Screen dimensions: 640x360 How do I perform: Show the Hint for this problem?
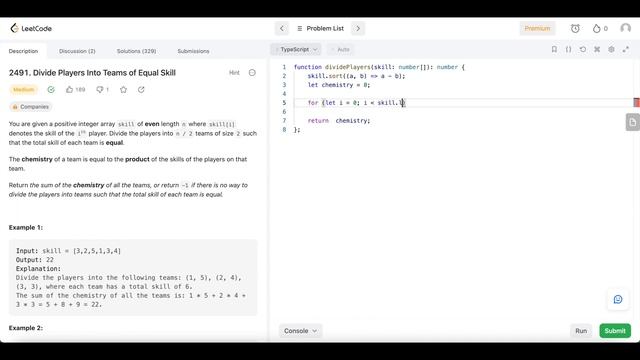[x=234, y=73]
